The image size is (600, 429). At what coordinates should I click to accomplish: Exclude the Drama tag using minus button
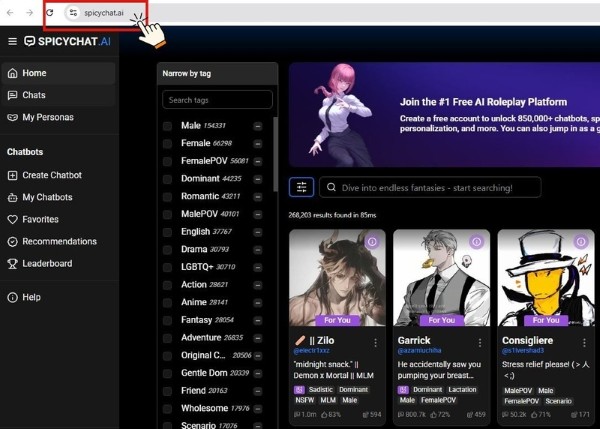(x=258, y=249)
